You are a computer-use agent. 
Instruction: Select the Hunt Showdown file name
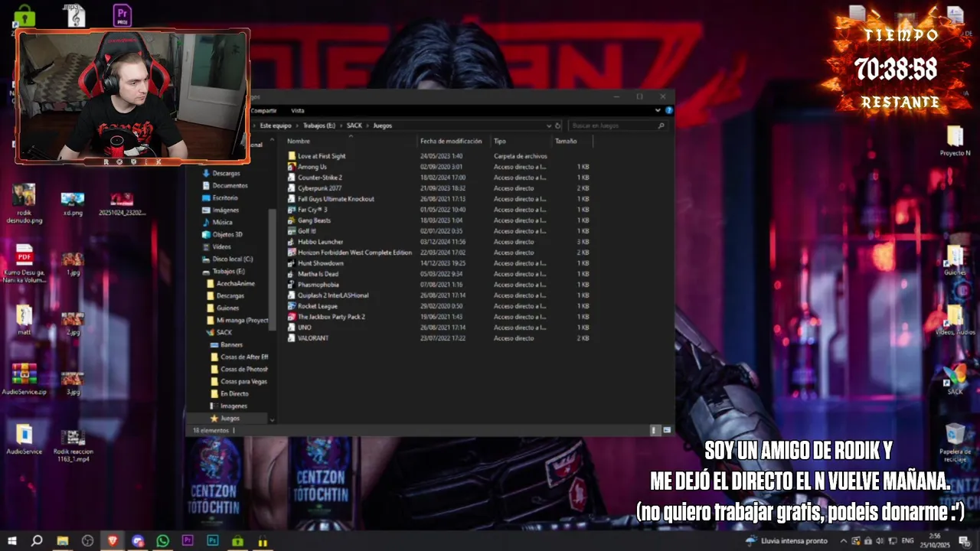tap(321, 263)
